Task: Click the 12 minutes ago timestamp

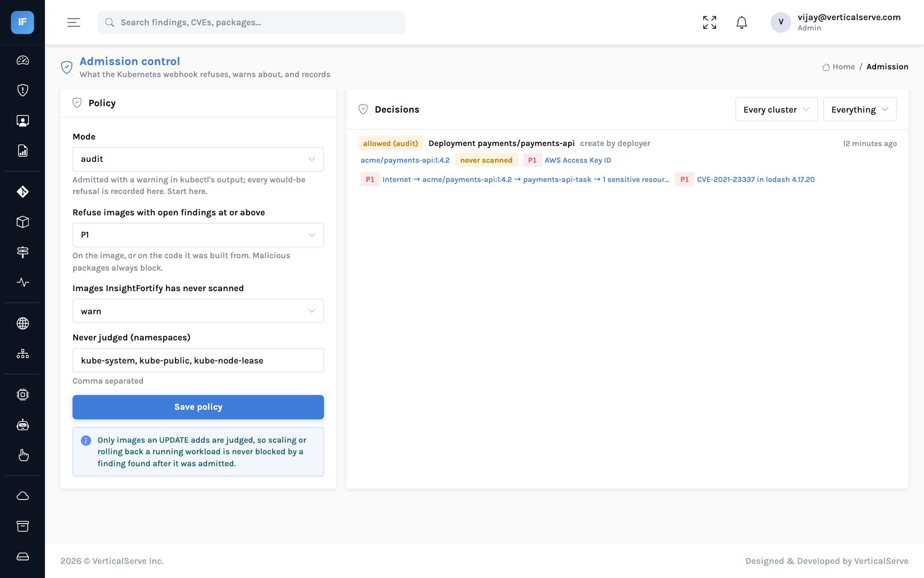Action: click(870, 143)
